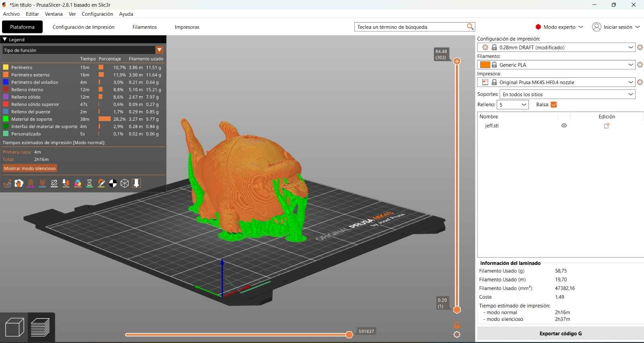The height and width of the screenshot is (343, 644).
Task: Click the gear icon beside print settings preset
Action: (x=640, y=48)
